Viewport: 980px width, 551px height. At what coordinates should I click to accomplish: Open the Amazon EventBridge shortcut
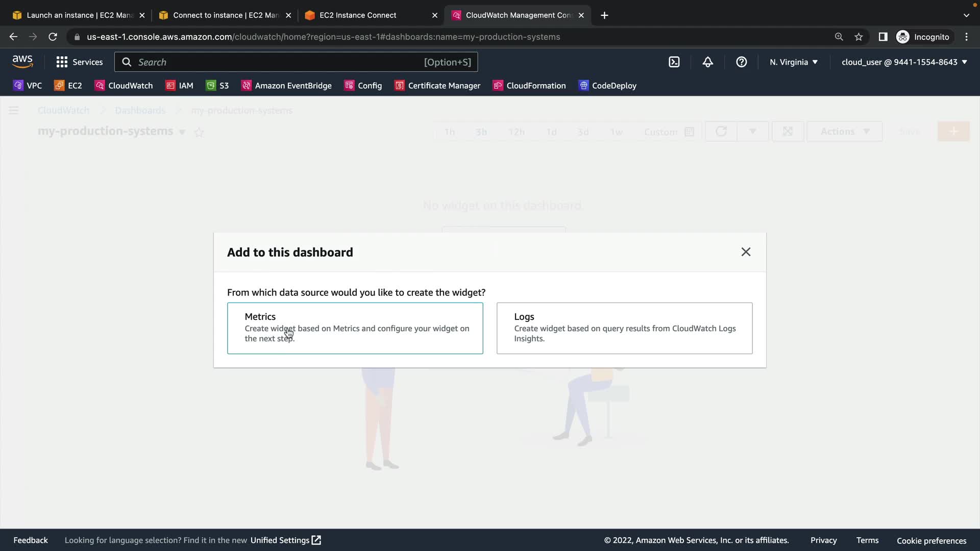point(286,86)
